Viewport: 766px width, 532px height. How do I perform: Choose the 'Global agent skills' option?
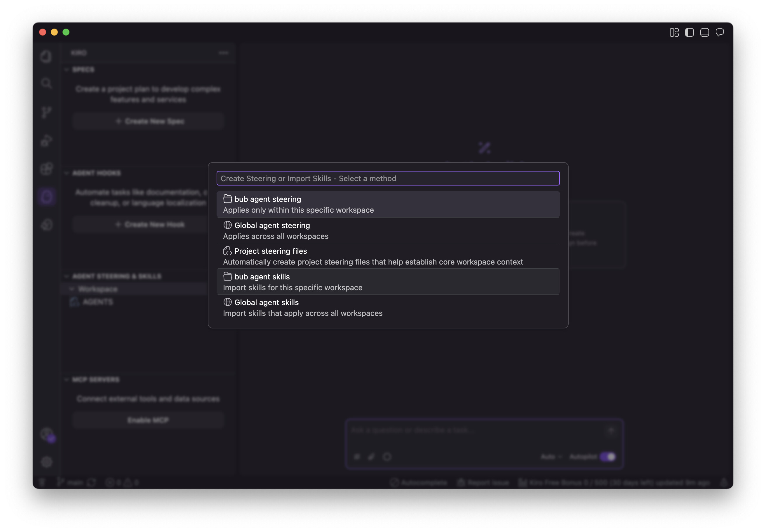pos(388,307)
